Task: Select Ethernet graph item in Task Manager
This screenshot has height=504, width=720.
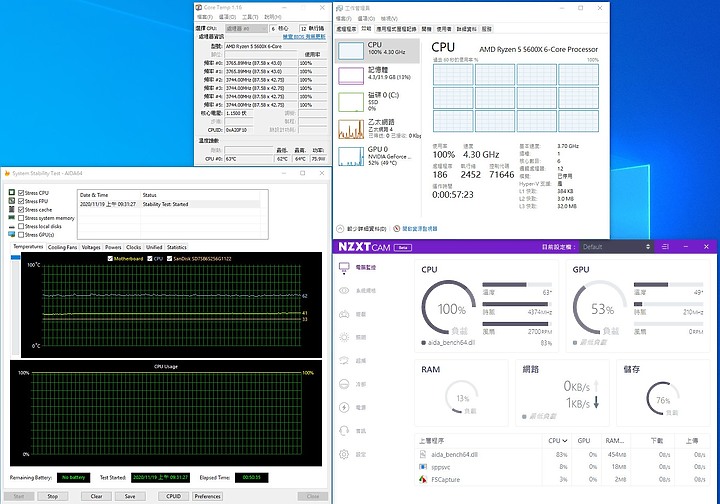Action: (x=377, y=129)
